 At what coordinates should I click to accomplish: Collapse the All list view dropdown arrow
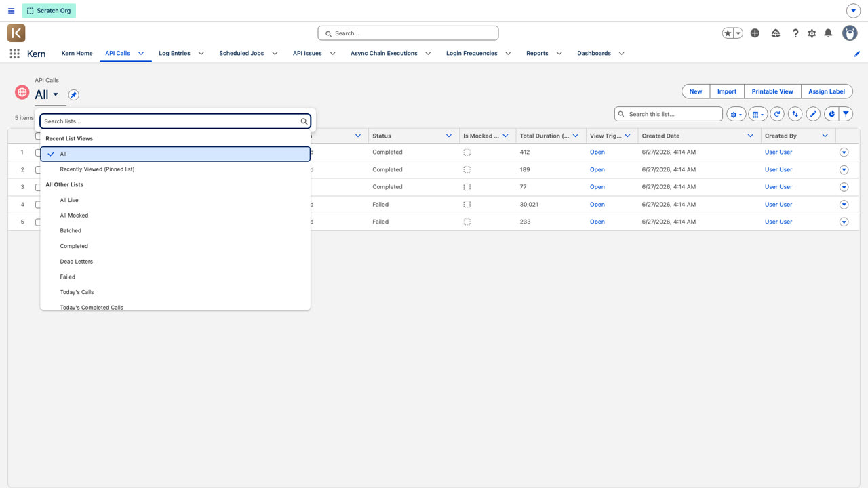click(56, 95)
